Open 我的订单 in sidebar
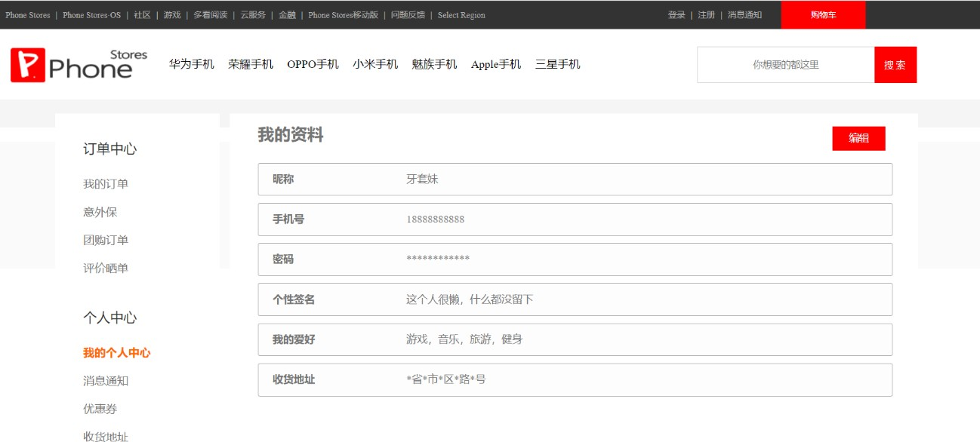Image resolution: width=980 pixels, height=442 pixels. [x=106, y=184]
